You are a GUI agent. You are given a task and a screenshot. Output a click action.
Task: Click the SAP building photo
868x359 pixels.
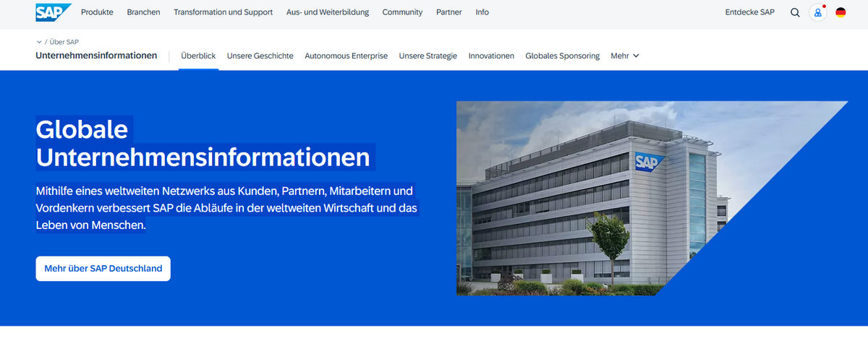pos(652,198)
